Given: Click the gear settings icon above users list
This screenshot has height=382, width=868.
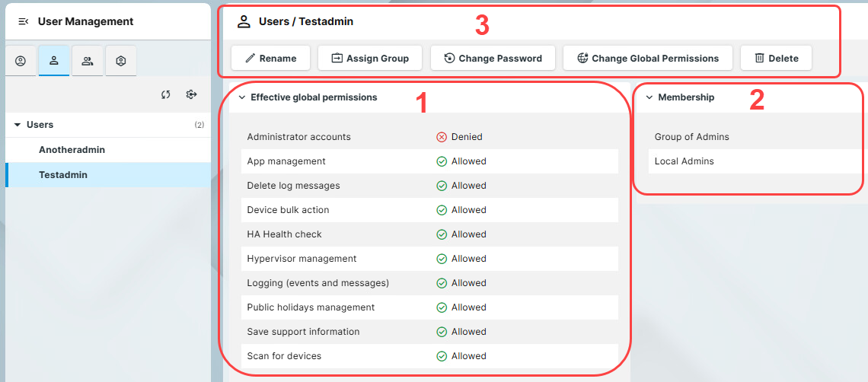Looking at the screenshot, I should [x=191, y=94].
